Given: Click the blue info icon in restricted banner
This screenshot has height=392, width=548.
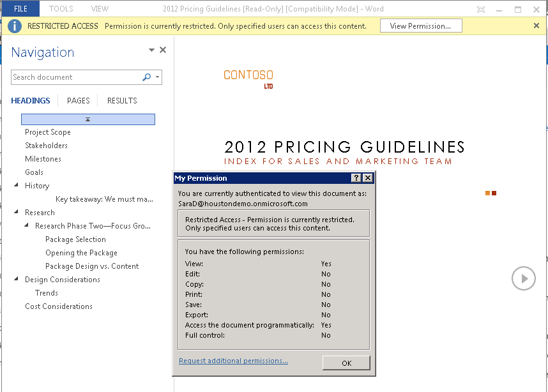Looking at the screenshot, I should pos(14,26).
